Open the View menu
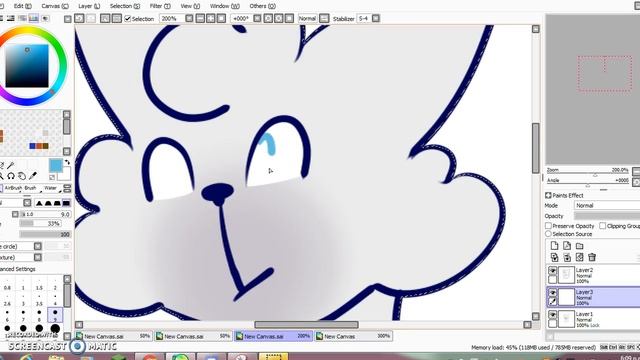The image size is (640, 360). point(190,6)
